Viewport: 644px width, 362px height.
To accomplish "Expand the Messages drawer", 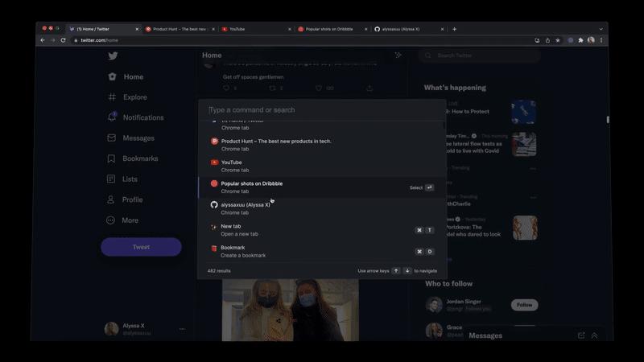I will (x=594, y=335).
